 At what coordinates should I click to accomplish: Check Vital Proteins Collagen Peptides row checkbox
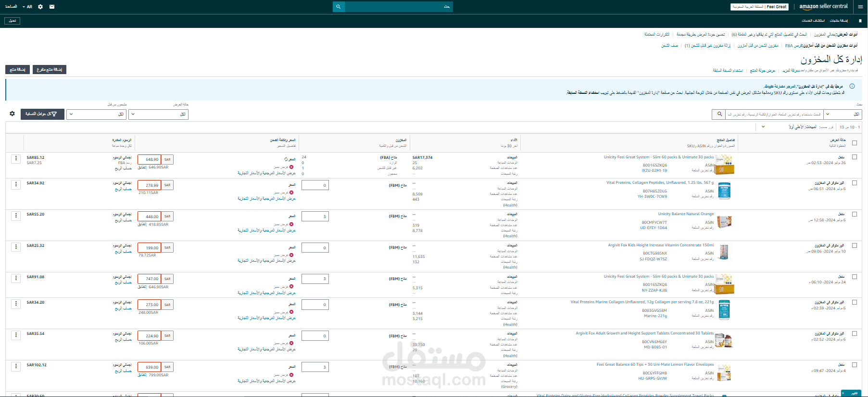tap(855, 183)
